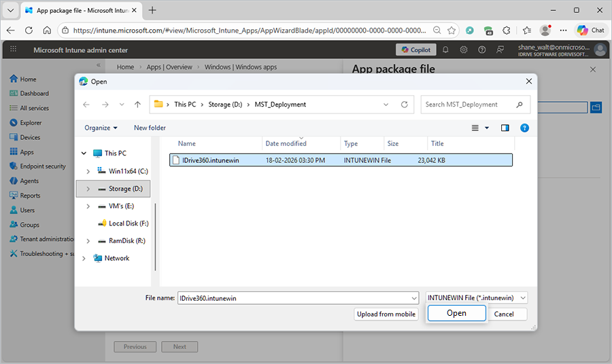Click the Open button

click(x=456, y=313)
